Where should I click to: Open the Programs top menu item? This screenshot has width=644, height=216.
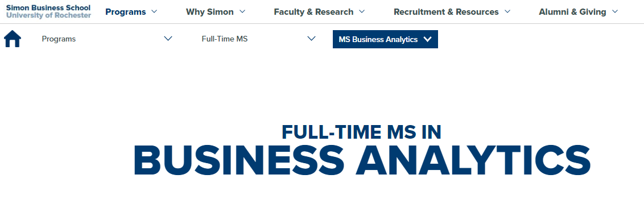click(x=126, y=12)
